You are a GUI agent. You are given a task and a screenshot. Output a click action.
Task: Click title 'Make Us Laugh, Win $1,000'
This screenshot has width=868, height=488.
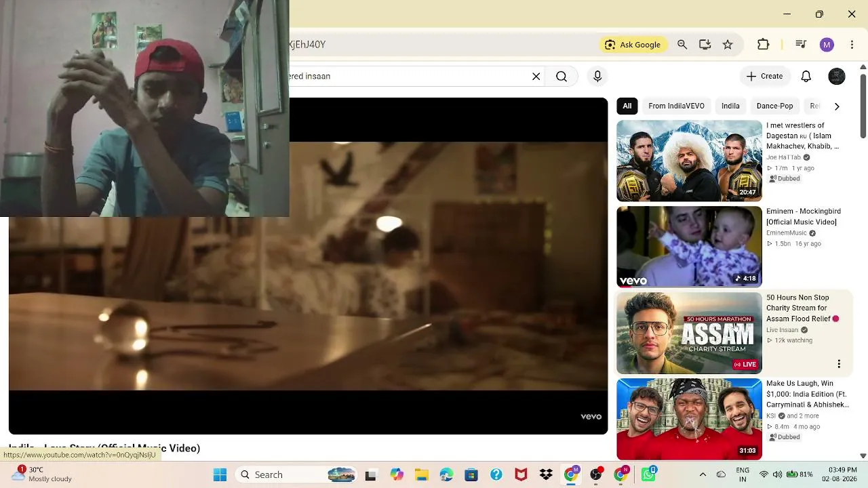pyautogui.click(x=808, y=394)
